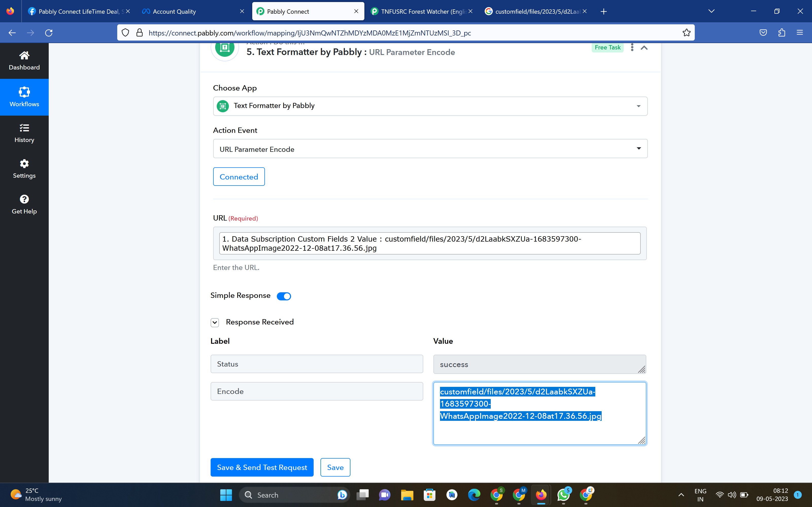
Task: Click the Connected button
Action: click(239, 177)
